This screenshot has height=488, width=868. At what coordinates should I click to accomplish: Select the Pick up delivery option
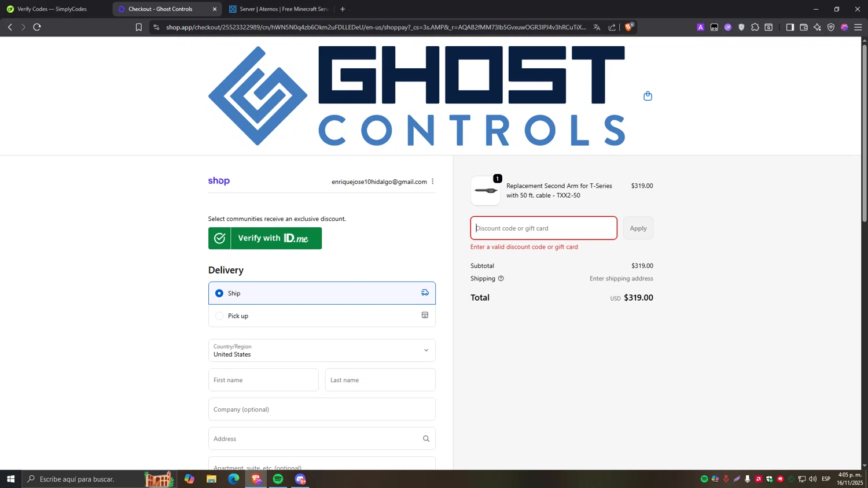(322, 316)
